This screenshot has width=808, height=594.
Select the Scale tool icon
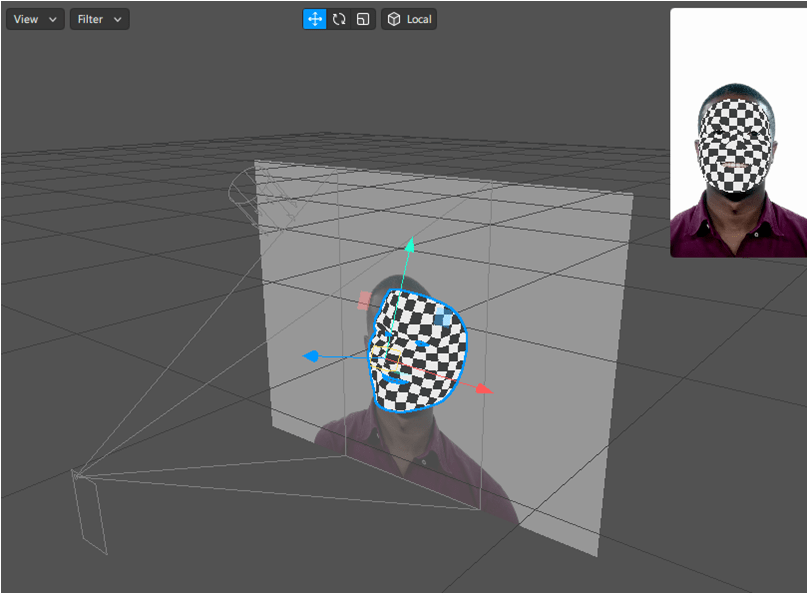(x=363, y=19)
